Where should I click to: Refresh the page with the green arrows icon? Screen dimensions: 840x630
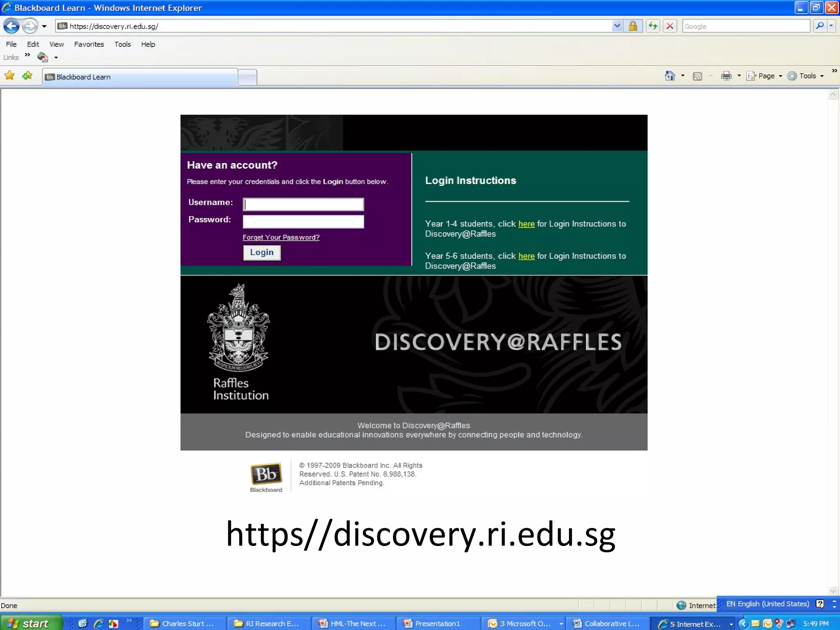pos(653,26)
